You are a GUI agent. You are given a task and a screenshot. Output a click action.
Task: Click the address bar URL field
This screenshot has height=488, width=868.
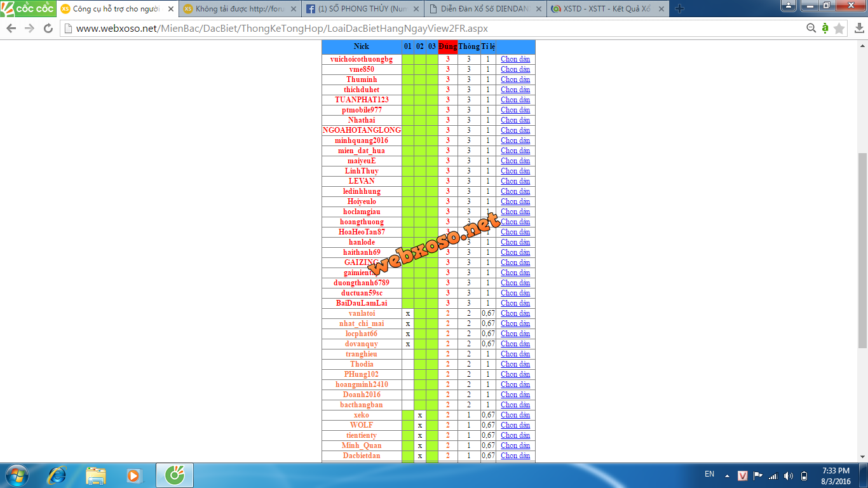(x=432, y=29)
